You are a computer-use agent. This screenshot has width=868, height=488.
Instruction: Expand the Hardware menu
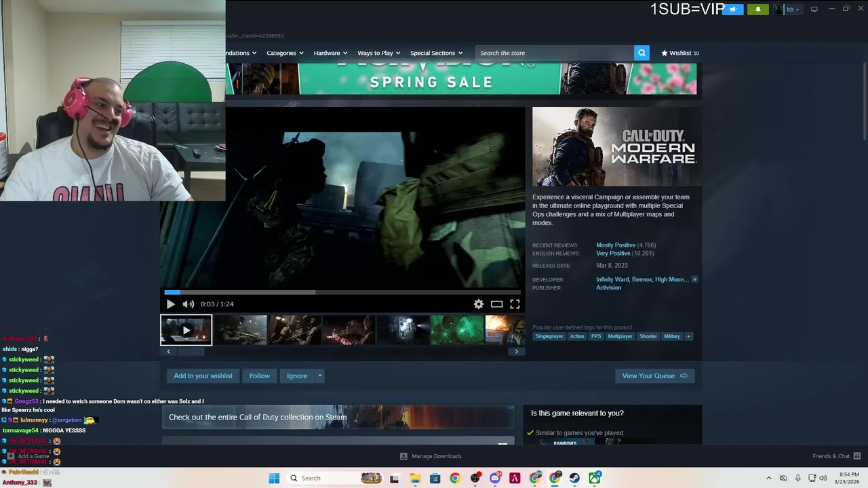pyautogui.click(x=330, y=53)
